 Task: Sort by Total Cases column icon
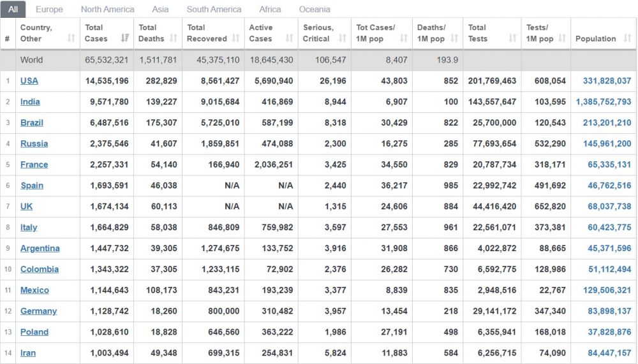click(125, 38)
